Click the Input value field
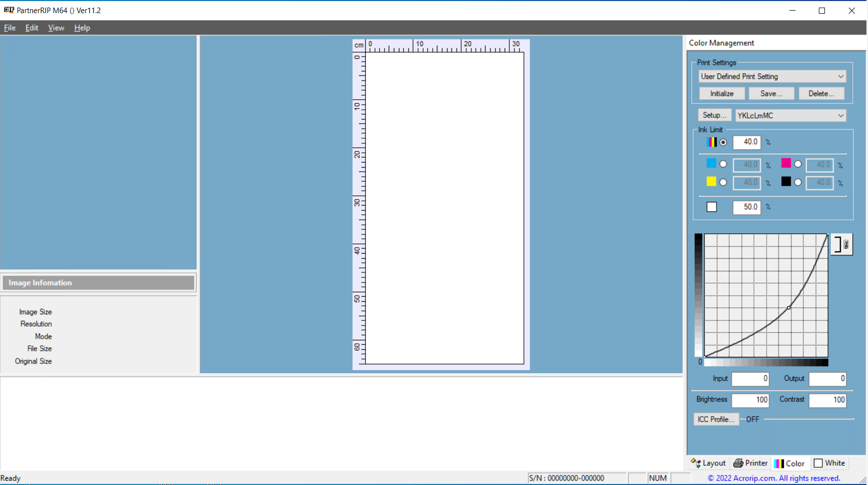 point(750,379)
